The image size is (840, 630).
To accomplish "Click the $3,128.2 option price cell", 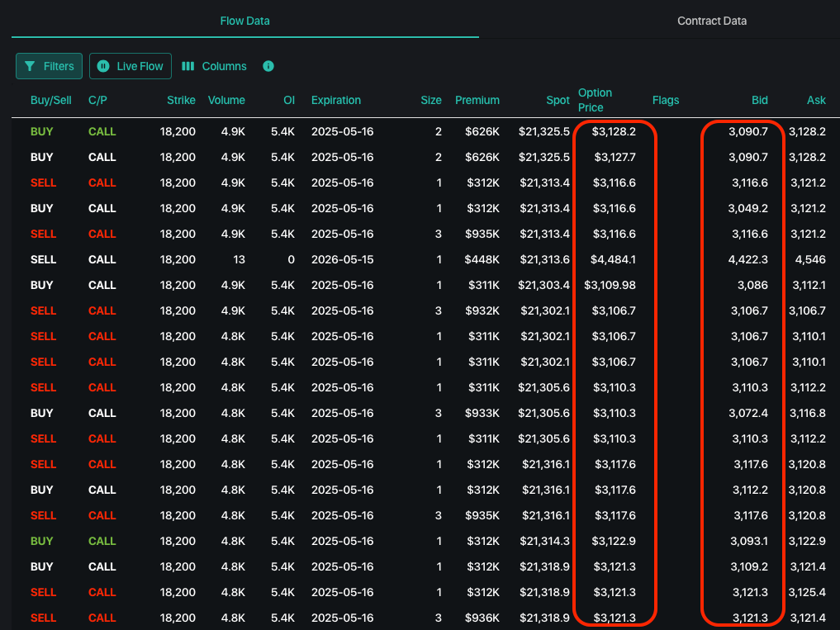I will [614, 132].
